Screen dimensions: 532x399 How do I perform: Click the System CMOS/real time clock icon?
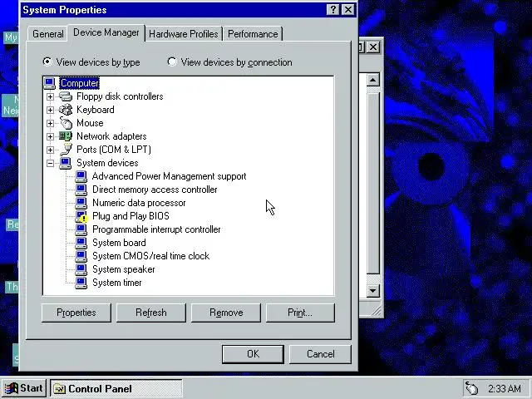click(x=81, y=256)
